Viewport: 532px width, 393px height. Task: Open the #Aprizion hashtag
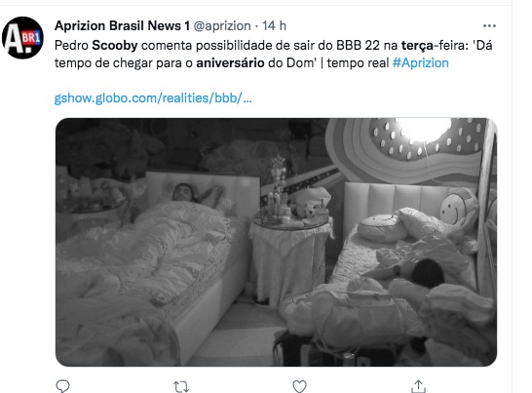point(420,62)
